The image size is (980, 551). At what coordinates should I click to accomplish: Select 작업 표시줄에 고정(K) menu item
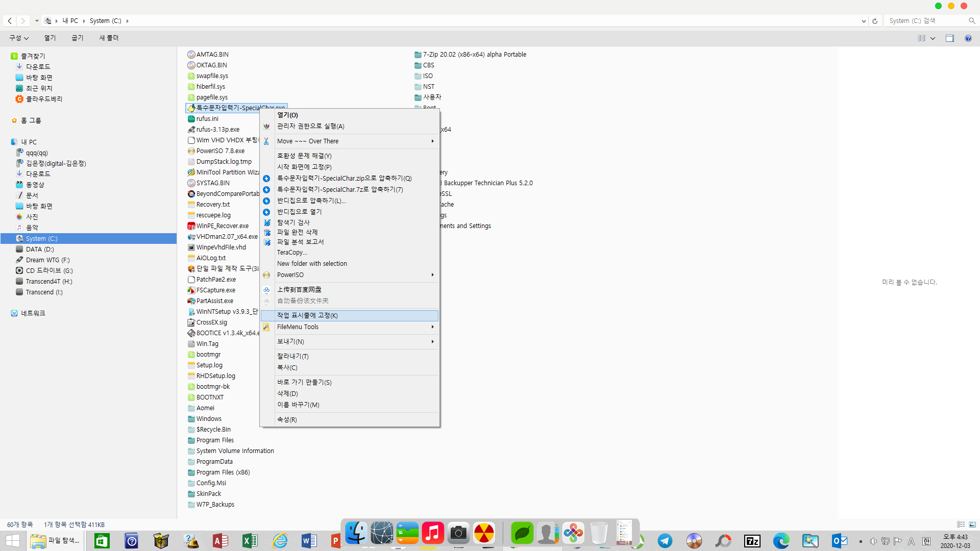coord(350,316)
